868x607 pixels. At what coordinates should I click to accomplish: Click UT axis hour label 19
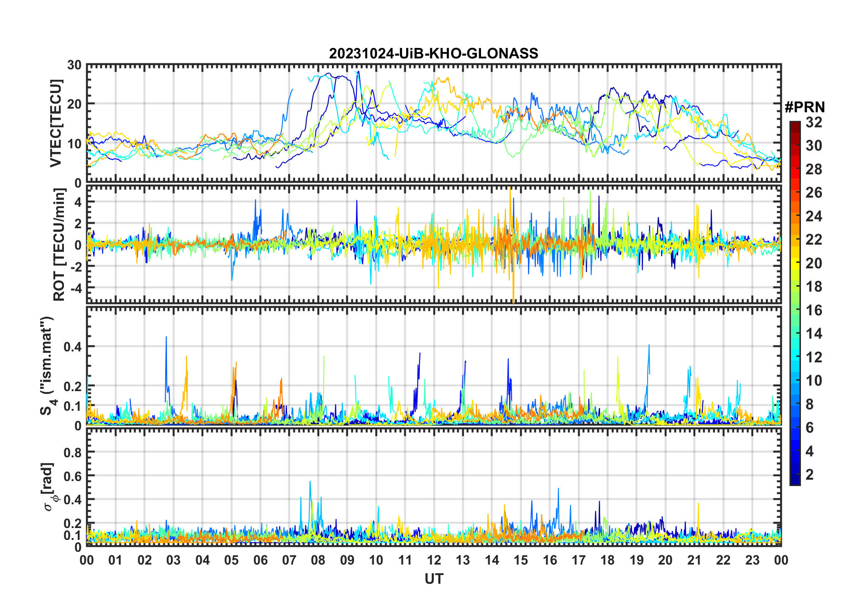tap(636, 560)
